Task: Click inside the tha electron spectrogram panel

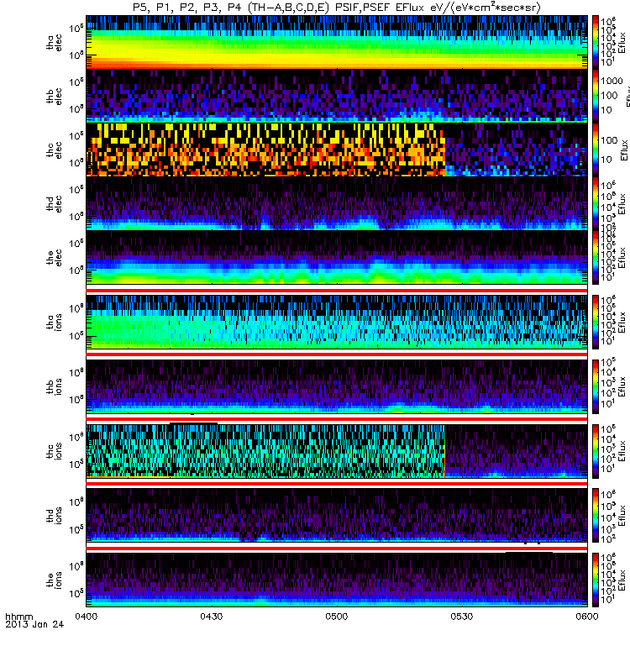Action: 337,42
